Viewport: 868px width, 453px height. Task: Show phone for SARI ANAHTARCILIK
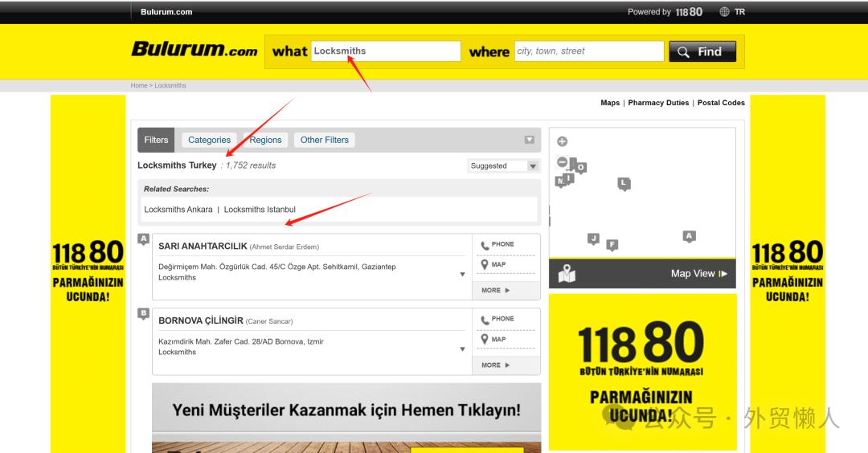497,244
